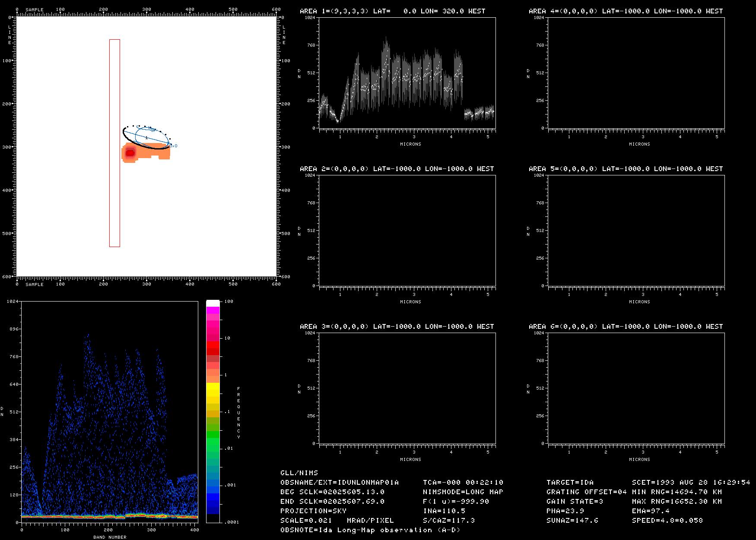
Task: Click the AREA 1 title with LAT and LON
Action: click(392, 11)
